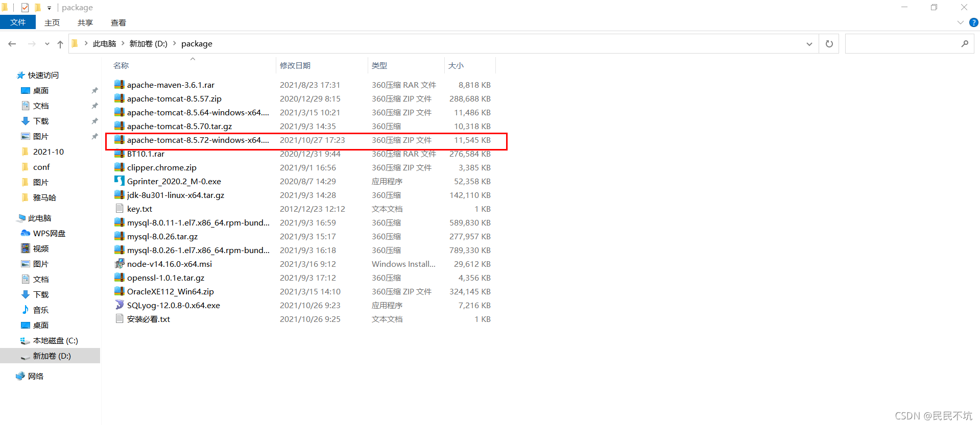Click the mysql-8.0.26.tar.gz archive icon
Screen dimensions: 980x425
pos(119,236)
